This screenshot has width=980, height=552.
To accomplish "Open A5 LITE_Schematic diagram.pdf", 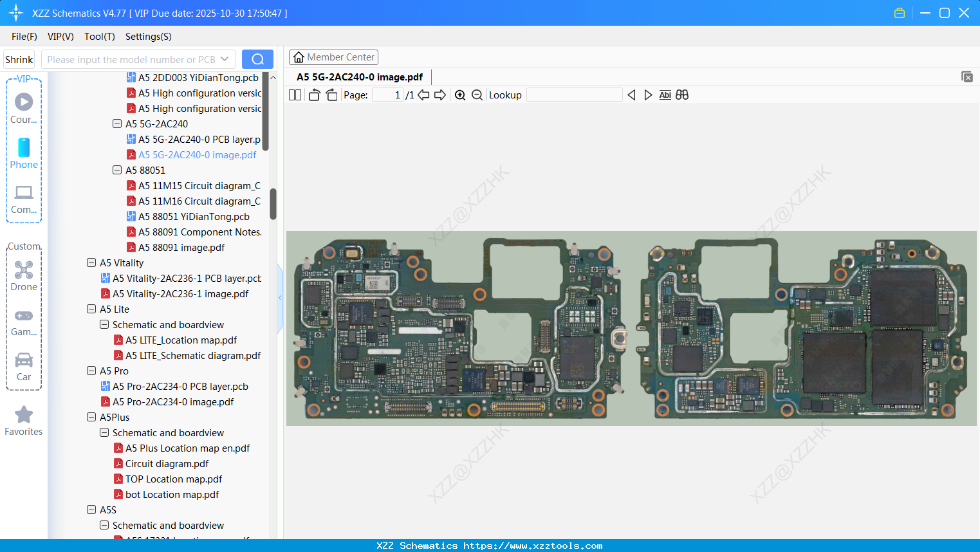I will pyautogui.click(x=192, y=355).
